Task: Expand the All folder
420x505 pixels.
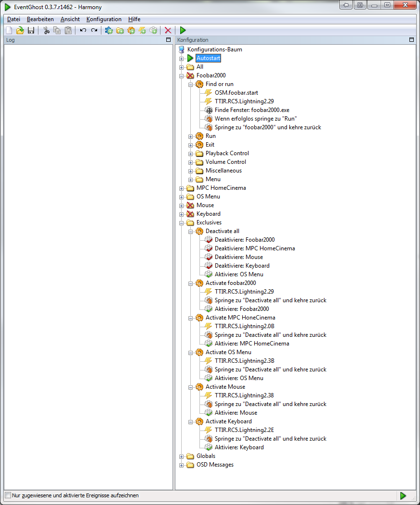Action: [182, 67]
